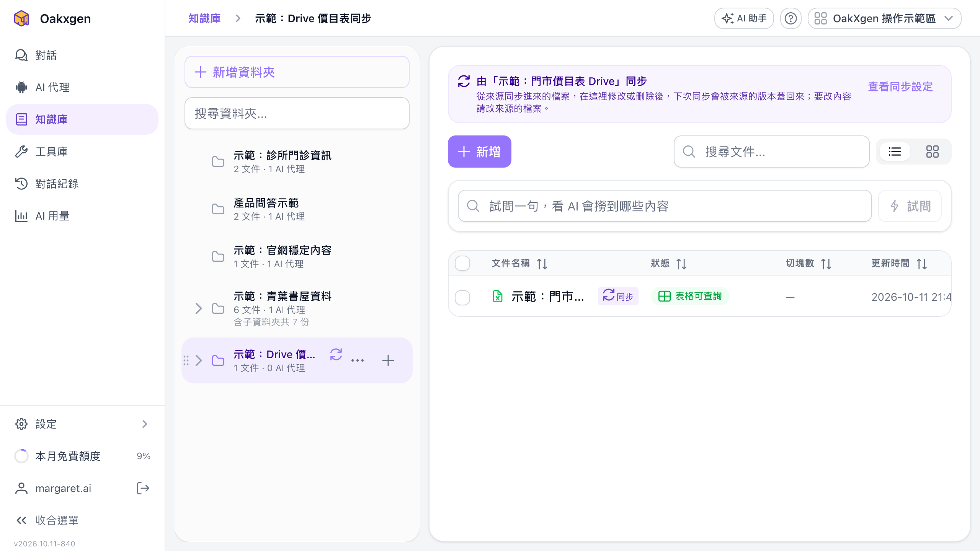Click the magnifier icon in 搜尋文件 field

pyautogui.click(x=689, y=152)
